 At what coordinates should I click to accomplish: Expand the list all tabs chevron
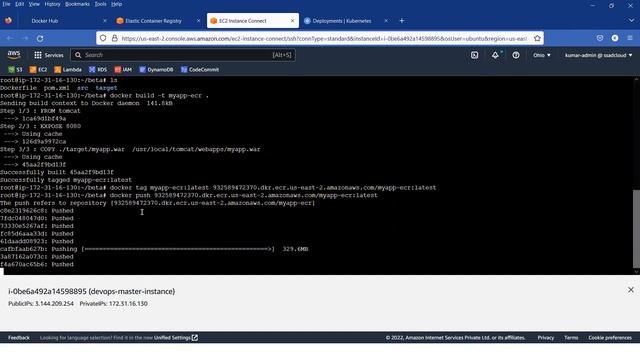pyautogui.click(x=631, y=21)
